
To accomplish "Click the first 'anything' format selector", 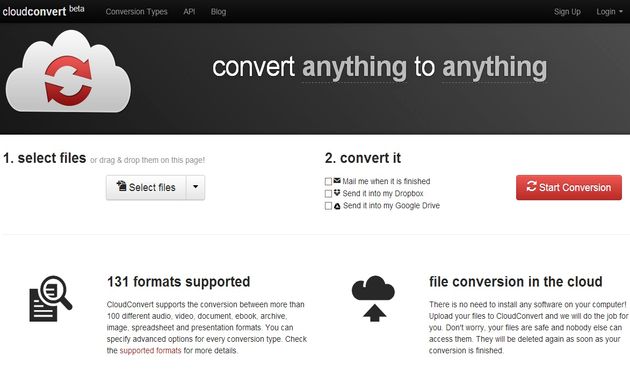I will click(x=354, y=67).
